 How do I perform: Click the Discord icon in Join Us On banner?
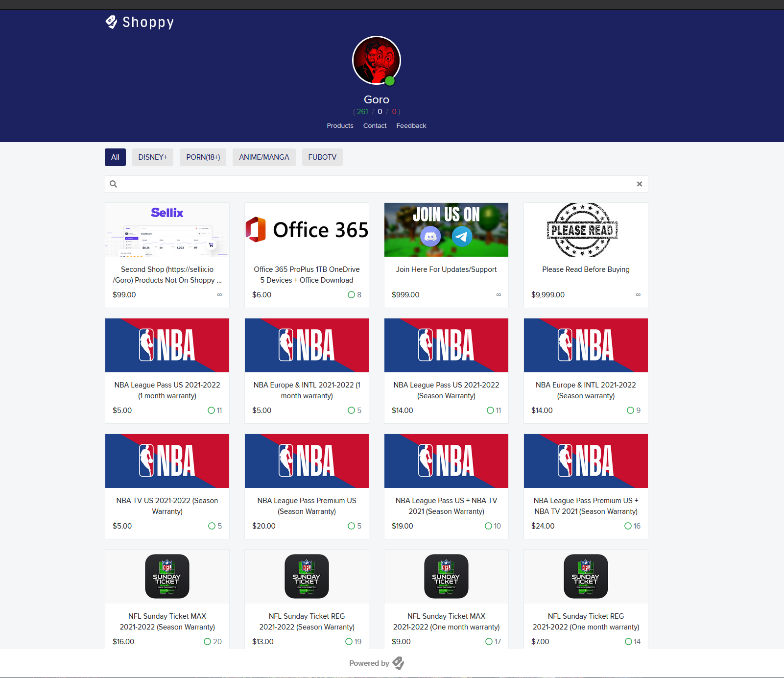430,237
